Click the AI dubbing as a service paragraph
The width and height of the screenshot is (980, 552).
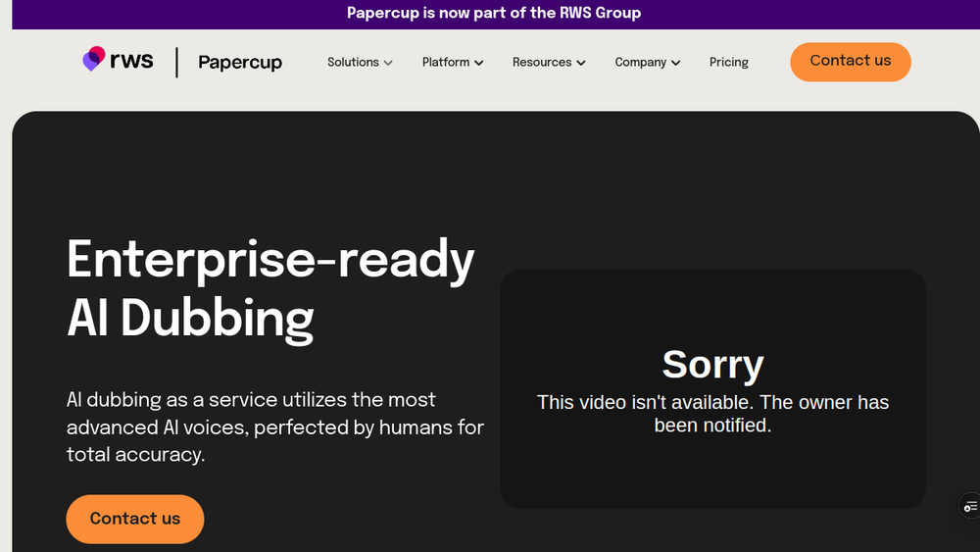click(275, 427)
